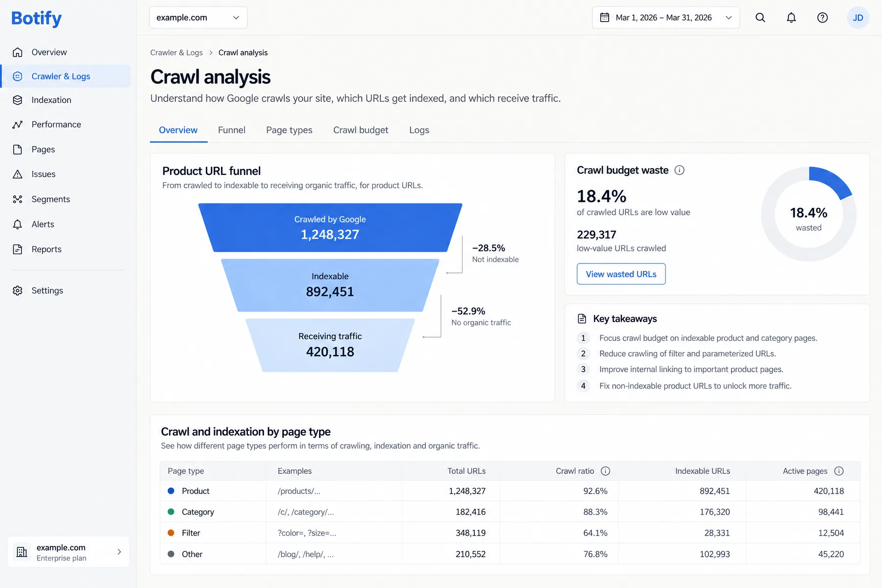Click the Category row's 182,416 total URLs
Screen dimensions: 882x588
(x=470, y=512)
